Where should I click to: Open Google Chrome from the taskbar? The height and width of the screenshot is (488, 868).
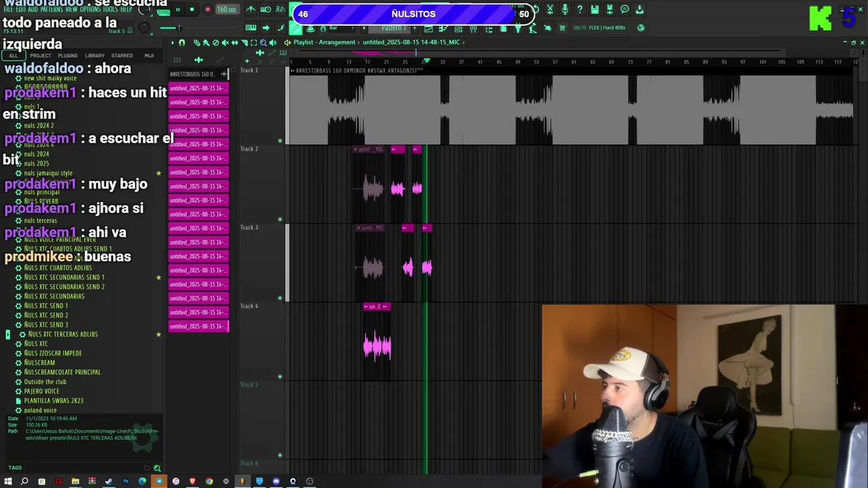(209, 481)
